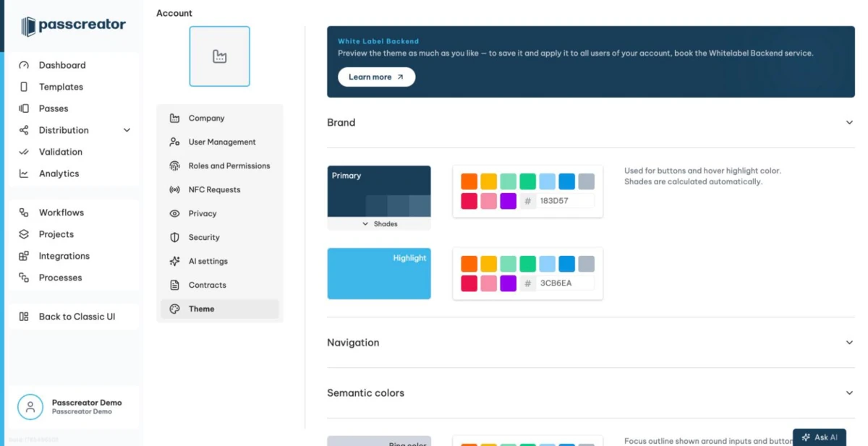Viewport: 868px width, 446px height.
Task: Click the Integrations icon in sidebar
Action: click(x=24, y=256)
